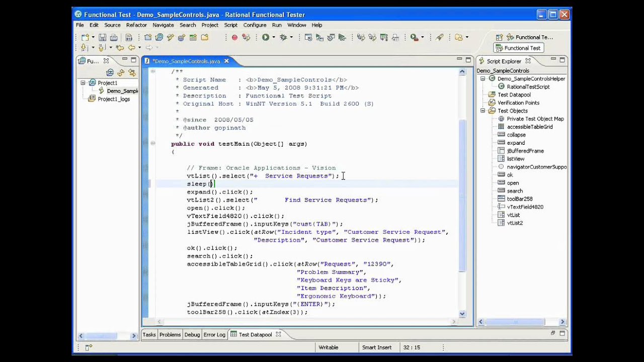Open the File menu
Viewport: 644px width, 362px height.
click(x=80, y=25)
